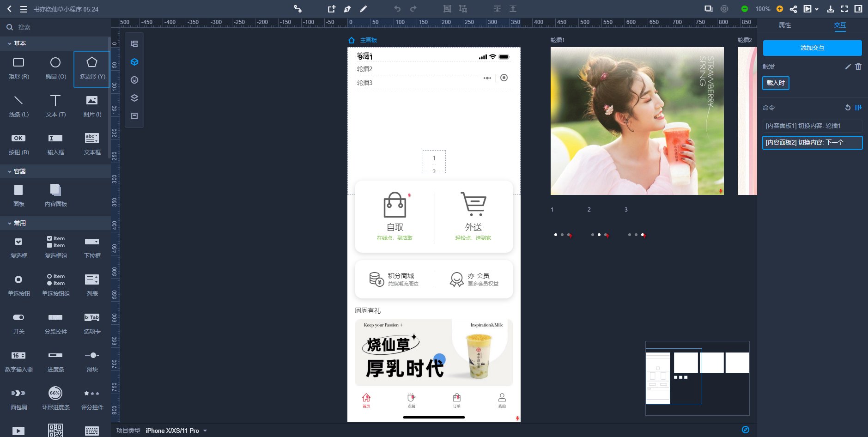
Task: Pick the 评分控件 star rating component
Action: pos(92,399)
